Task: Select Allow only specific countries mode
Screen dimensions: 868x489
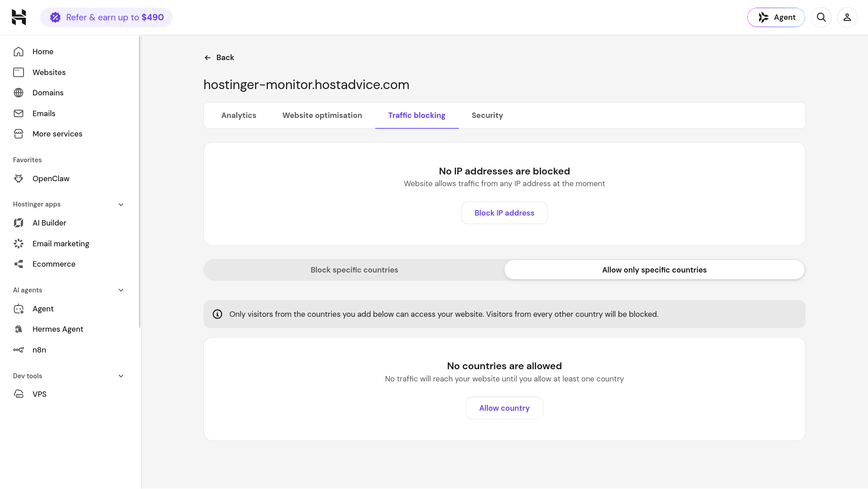Action: click(x=654, y=270)
